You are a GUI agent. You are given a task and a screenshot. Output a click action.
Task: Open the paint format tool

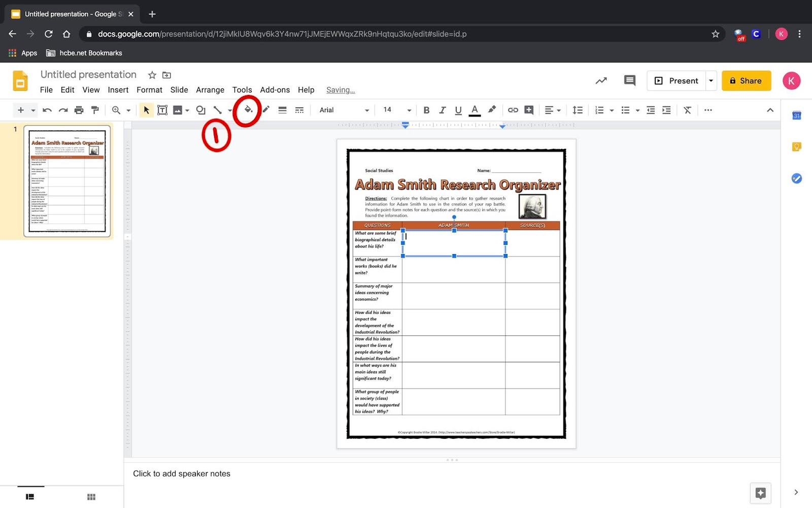pyautogui.click(x=95, y=110)
